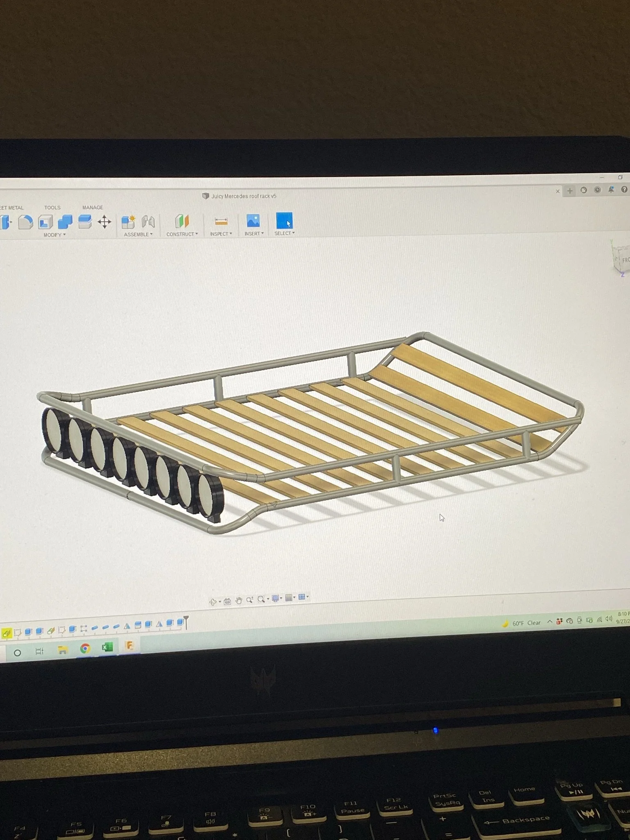The height and width of the screenshot is (840, 630).
Task: Expand the MODIFY dropdown
Action: tap(55, 235)
